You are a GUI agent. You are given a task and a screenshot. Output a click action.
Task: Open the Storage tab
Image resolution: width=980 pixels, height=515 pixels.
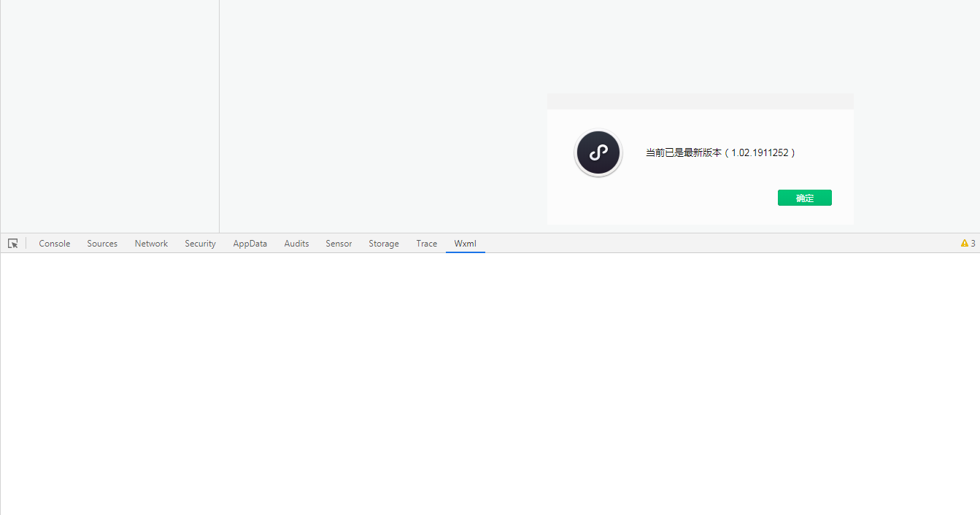pyautogui.click(x=384, y=244)
